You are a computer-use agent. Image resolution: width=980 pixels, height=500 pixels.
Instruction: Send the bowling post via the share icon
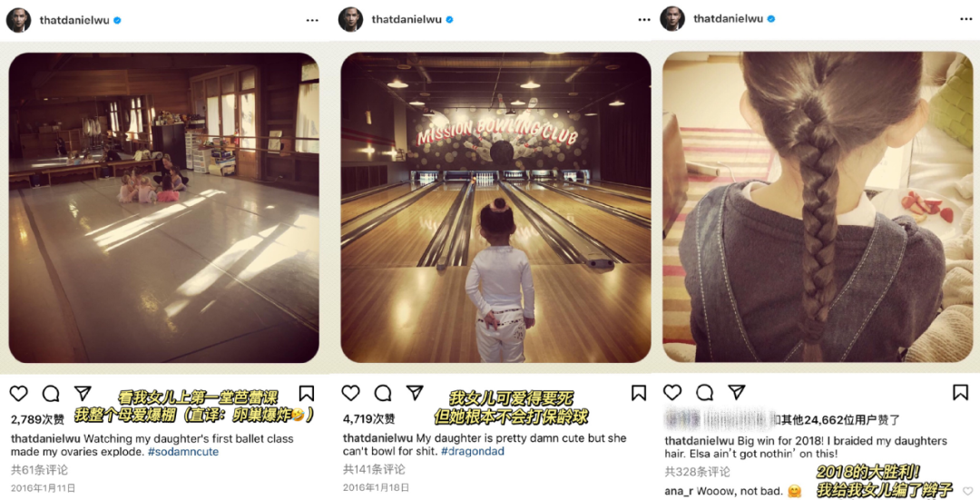point(415,393)
